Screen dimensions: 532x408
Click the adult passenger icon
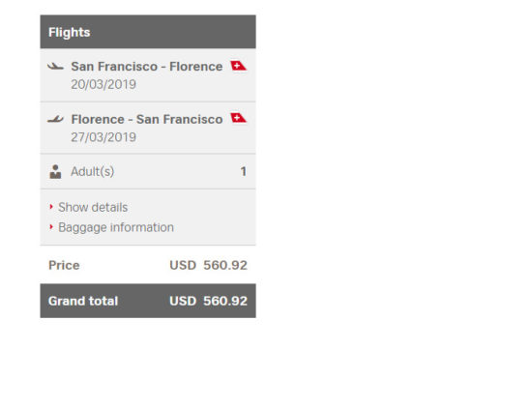(55, 171)
